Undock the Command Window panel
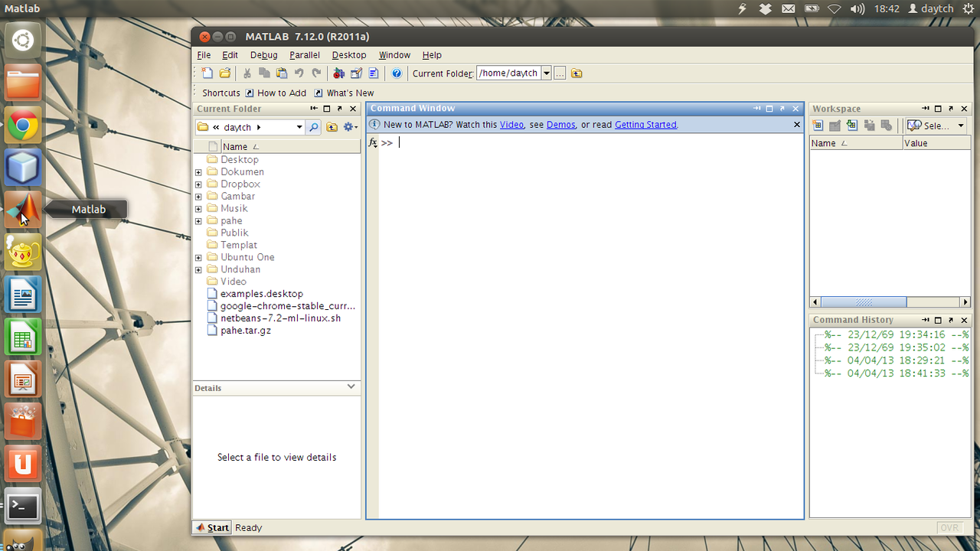 click(x=782, y=109)
